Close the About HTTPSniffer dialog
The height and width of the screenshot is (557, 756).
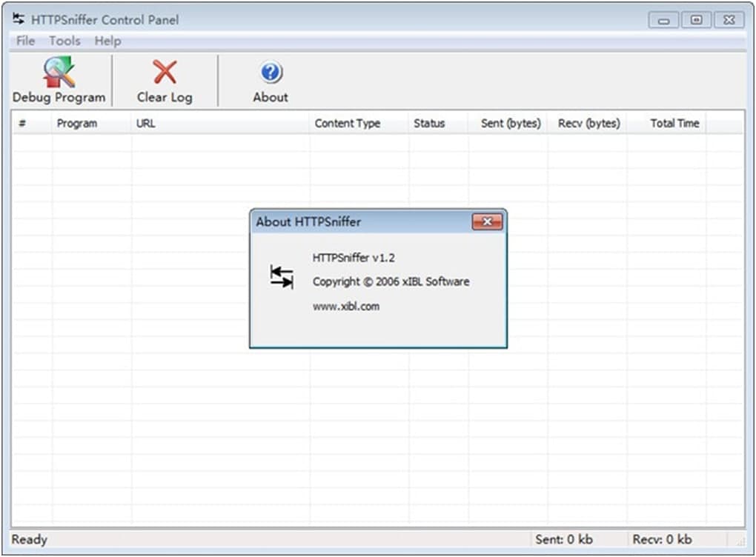[487, 221]
